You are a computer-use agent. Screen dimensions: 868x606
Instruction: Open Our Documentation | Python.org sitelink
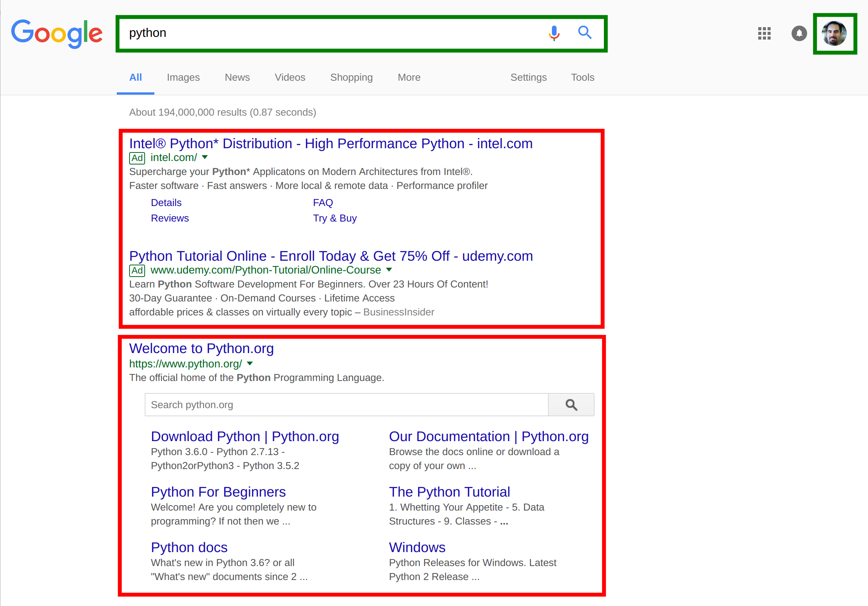[489, 436]
